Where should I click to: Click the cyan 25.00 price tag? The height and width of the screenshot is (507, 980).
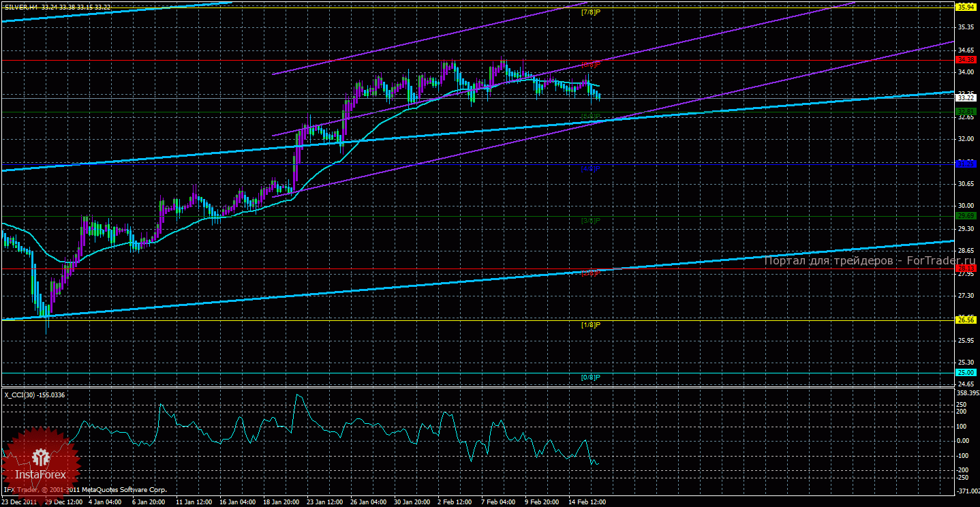coord(964,372)
